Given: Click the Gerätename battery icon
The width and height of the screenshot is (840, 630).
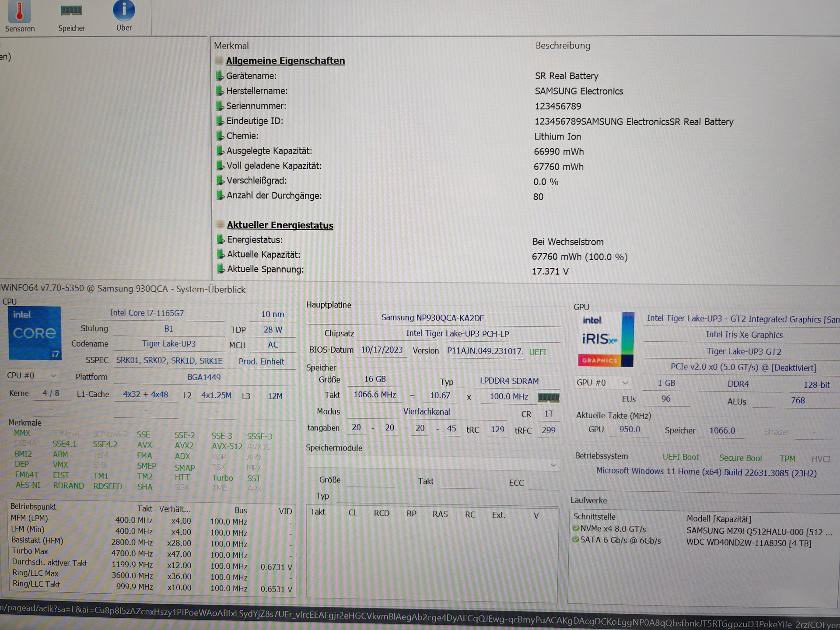Looking at the screenshot, I should [220, 76].
